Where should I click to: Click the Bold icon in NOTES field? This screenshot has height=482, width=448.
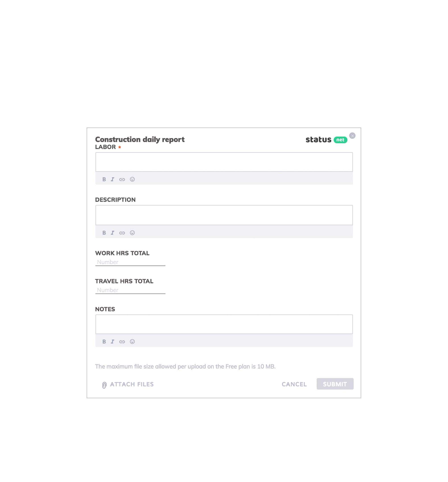tap(104, 341)
